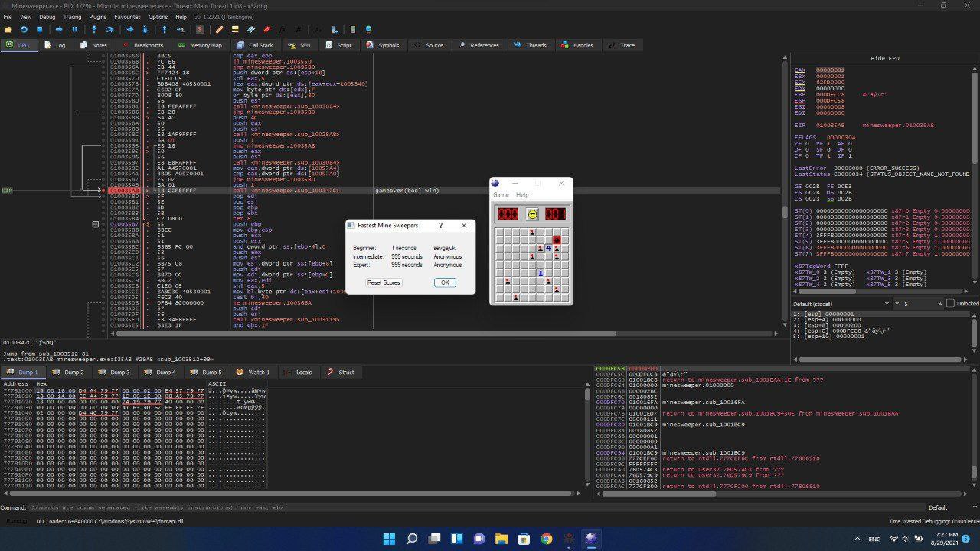
Task: Open the Options menu
Action: tap(158, 16)
